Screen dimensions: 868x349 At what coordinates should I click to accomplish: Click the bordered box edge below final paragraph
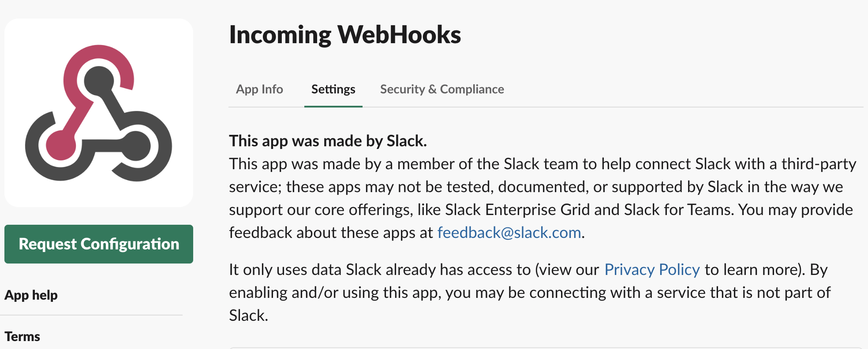point(546,348)
